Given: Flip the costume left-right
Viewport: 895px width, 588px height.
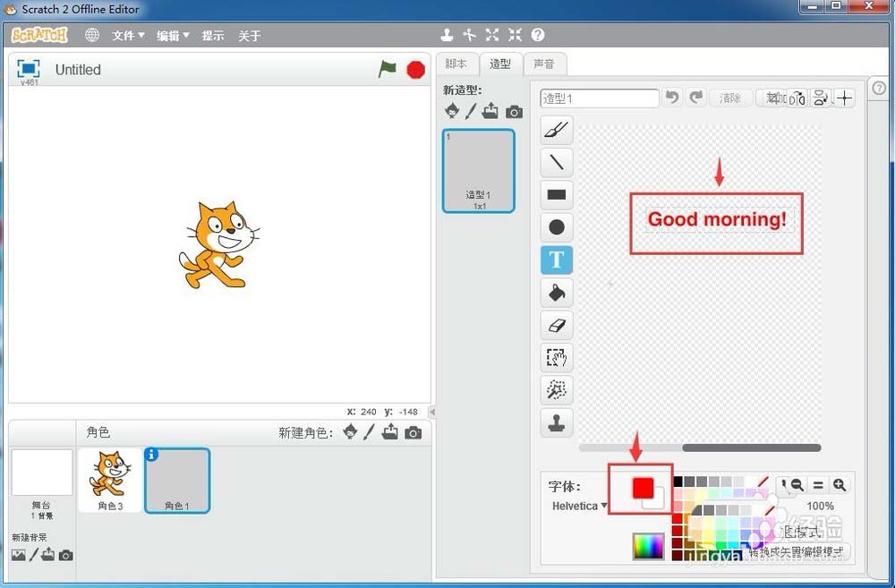Looking at the screenshot, I should [x=797, y=98].
